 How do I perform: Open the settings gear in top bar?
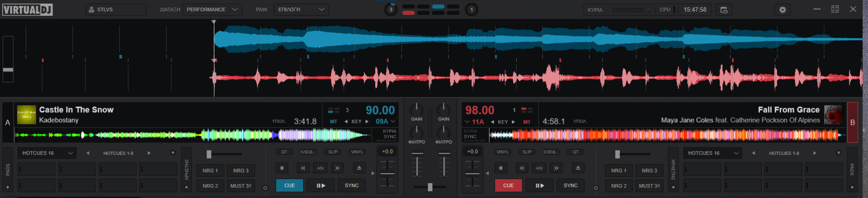(x=783, y=9)
